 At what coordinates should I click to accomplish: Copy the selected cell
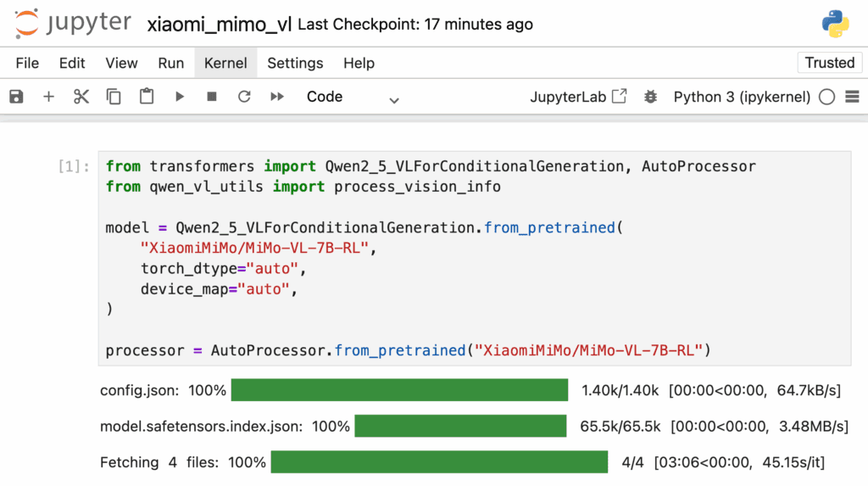[x=114, y=97]
